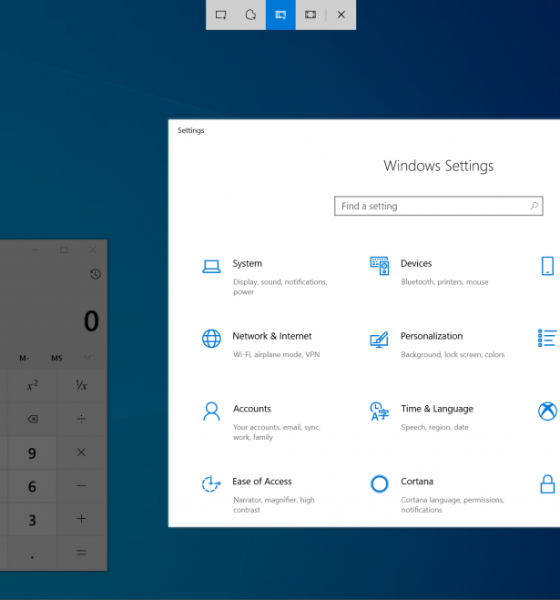560x600 pixels.
Task: Open System settings laptop icon
Action: coord(211,266)
